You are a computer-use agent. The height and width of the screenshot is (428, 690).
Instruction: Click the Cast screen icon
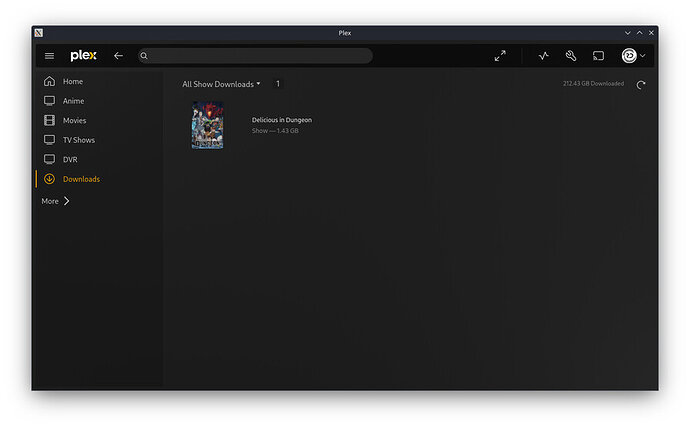tap(598, 56)
